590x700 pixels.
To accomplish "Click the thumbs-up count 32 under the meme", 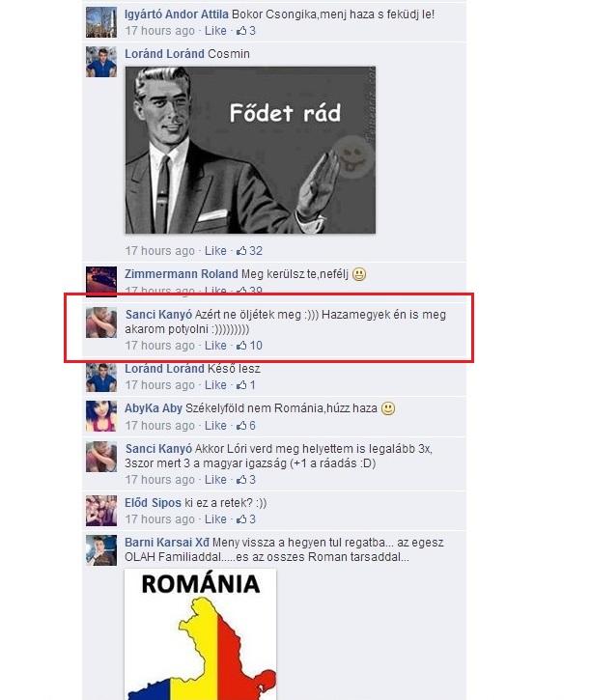I will pos(256,251).
